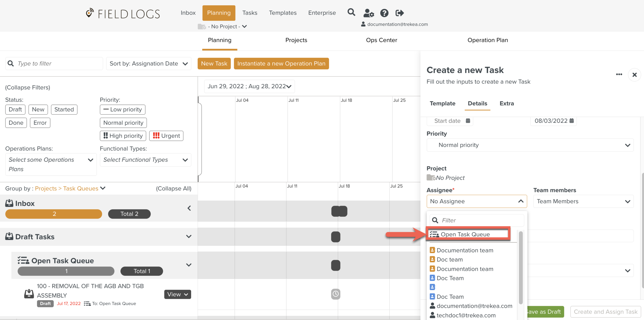Switch to Operation Plan tab

(x=487, y=40)
